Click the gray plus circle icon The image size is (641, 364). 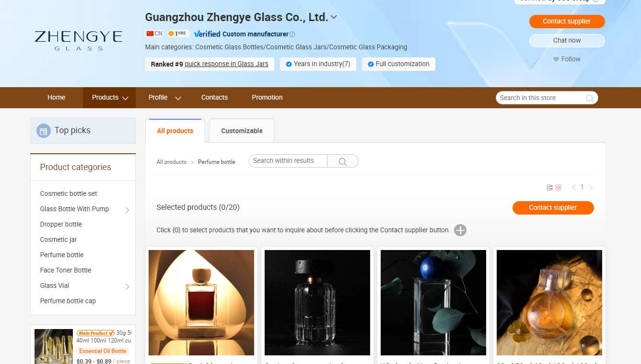tap(460, 230)
